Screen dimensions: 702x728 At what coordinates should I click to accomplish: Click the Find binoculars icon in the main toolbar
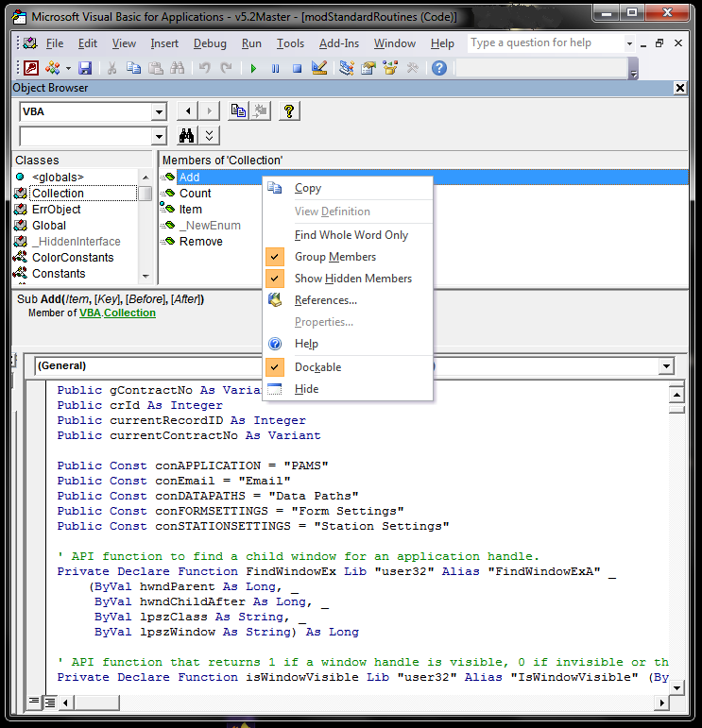177,68
